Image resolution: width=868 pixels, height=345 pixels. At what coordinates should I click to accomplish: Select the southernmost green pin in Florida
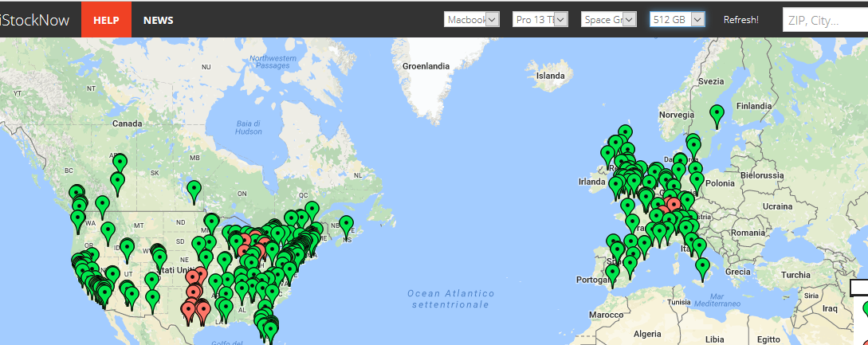pos(270,333)
